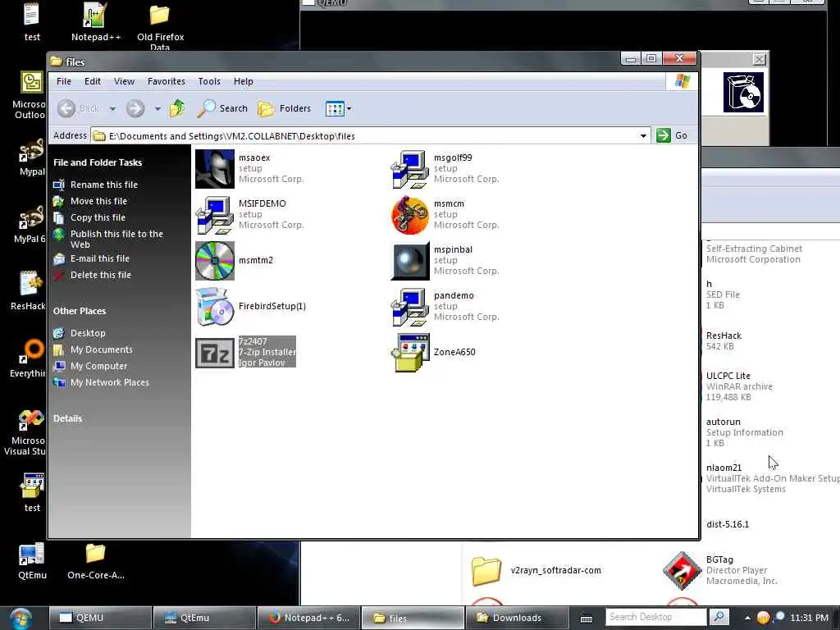
Task: Select the QtEmu desktop shortcut
Action: pyautogui.click(x=32, y=561)
